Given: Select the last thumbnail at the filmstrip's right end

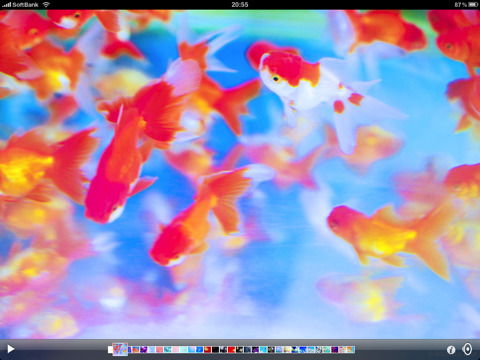Looking at the screenshot, I should click(x=351, y=349).
